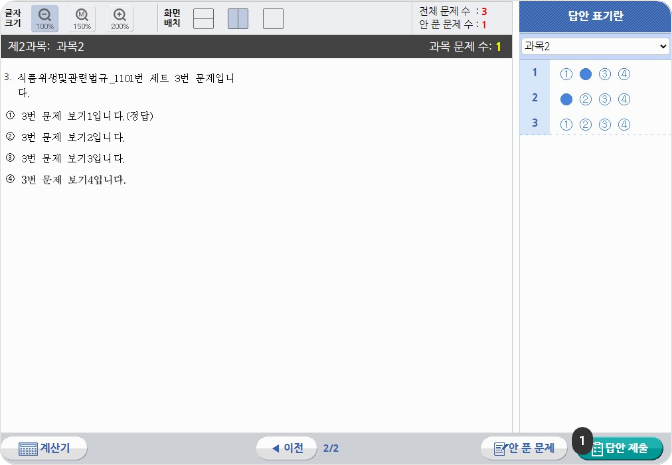
Task: Set font size to 100% zoom
Action: tap(45, 18)
